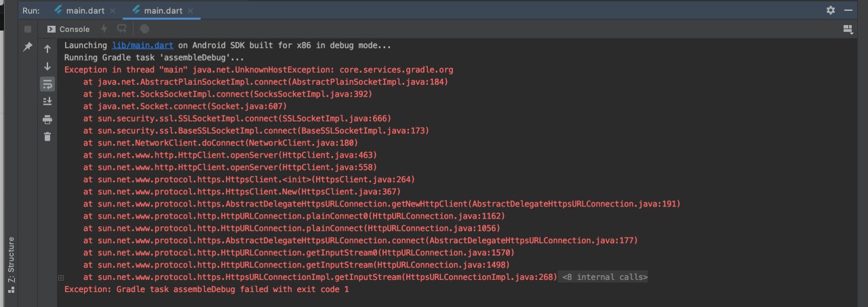Pin the current Run tab
The width and height of the screenshot is (868, 307).
pos(28,48)
